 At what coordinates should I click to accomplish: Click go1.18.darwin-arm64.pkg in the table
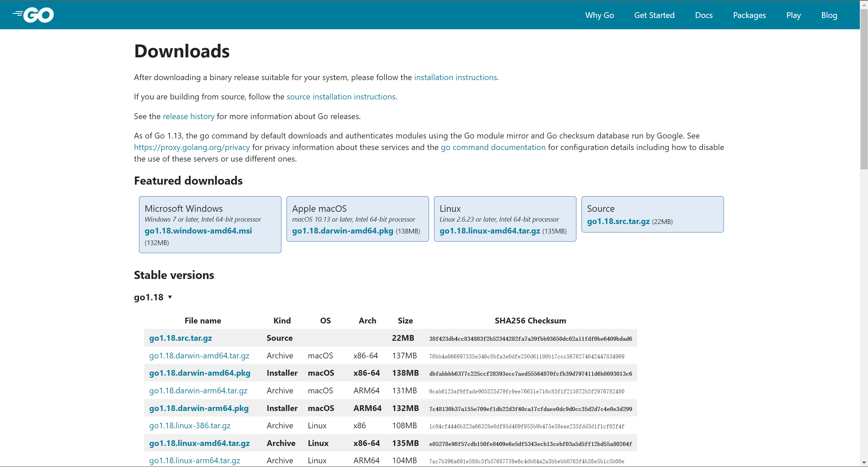199,408
